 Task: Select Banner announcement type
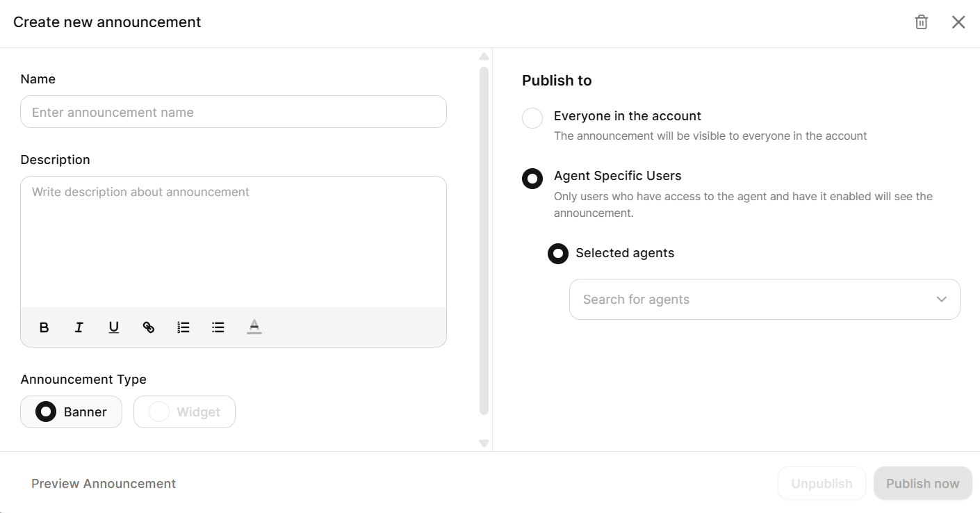point(46,412)
